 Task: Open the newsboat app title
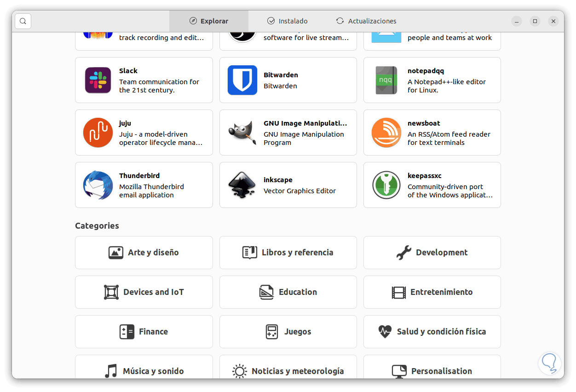424,123
